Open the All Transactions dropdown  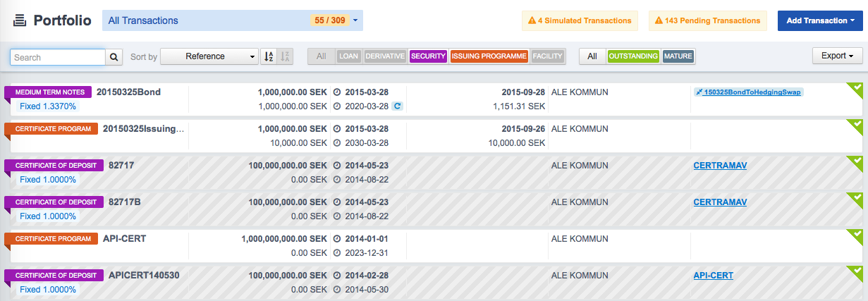click(233, 20)
